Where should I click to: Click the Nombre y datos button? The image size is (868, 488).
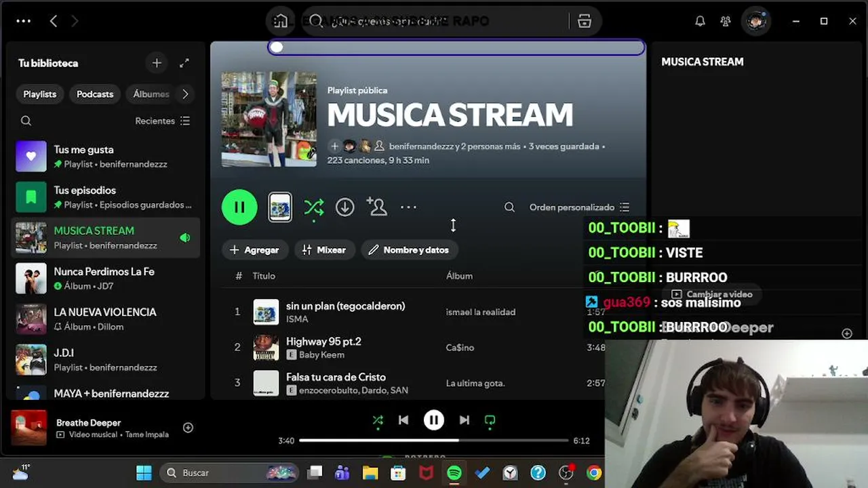409,250
